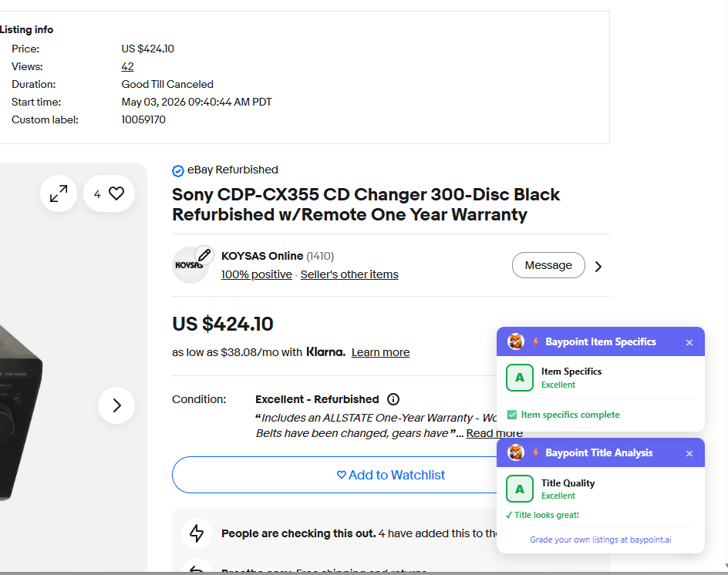Message the seller KOYSAS Online

pos(548,265)
